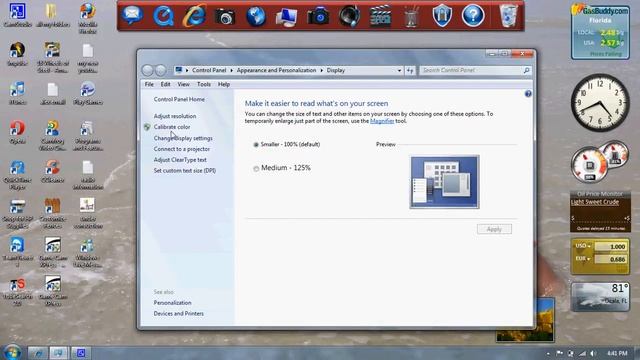
Task: Click the Apply button
Action: [494, 229]
